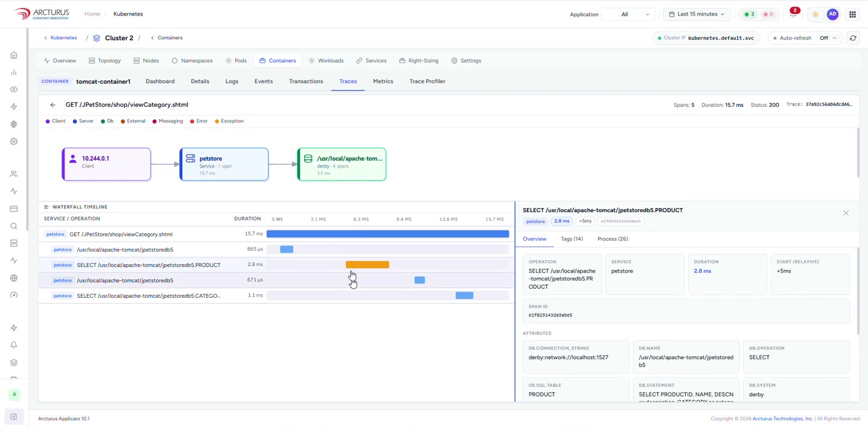868x428 pixels.
Task: Switch to the Trace Profiler tab
Action: click(427, 81)
